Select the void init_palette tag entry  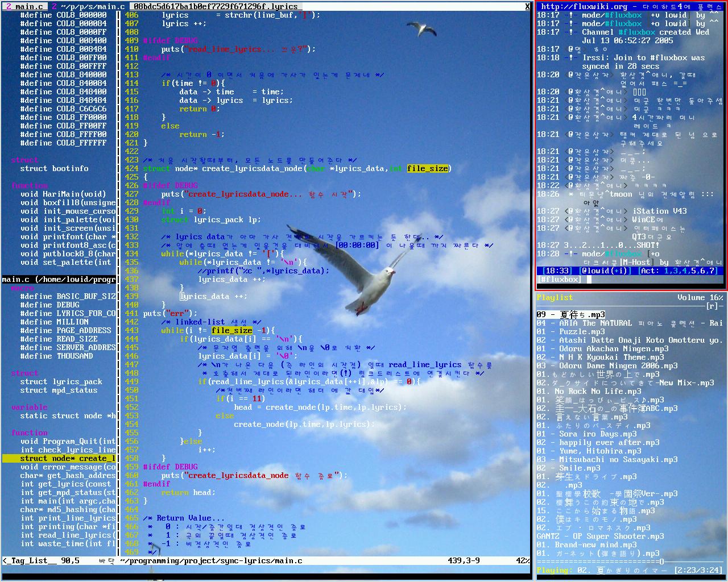(x=68, y=219)
